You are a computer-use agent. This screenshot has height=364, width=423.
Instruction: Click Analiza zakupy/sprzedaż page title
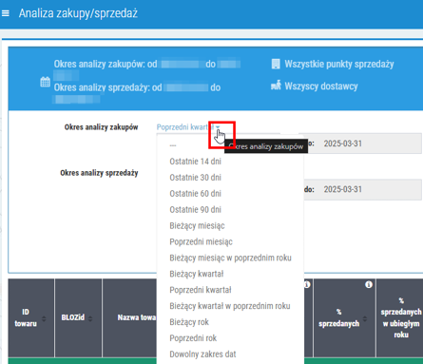pyautogui.click(x=78, y=13)
